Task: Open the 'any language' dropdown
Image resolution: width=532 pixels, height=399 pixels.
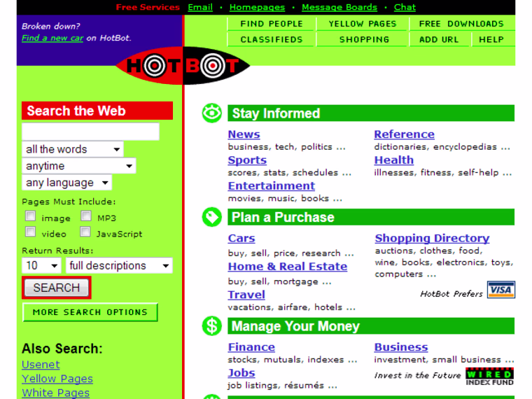Action: pos(66,183)
